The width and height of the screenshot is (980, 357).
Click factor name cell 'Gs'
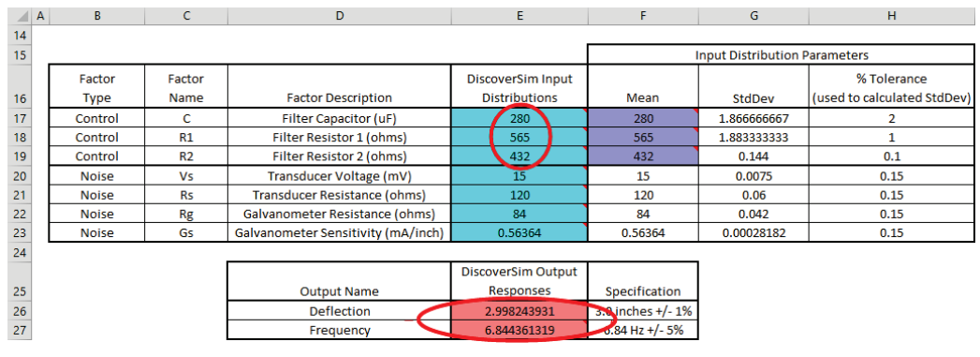[x=186, y=233]
